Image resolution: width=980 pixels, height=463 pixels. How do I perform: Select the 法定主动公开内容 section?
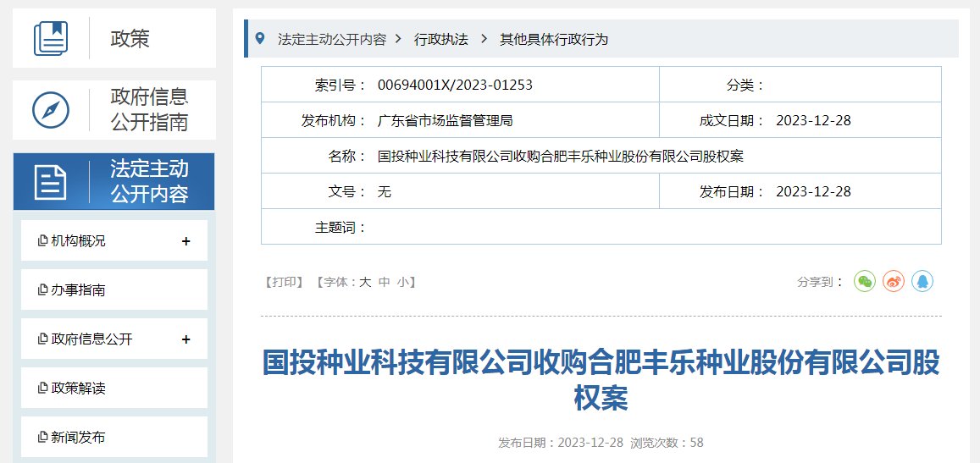(114, 182)
